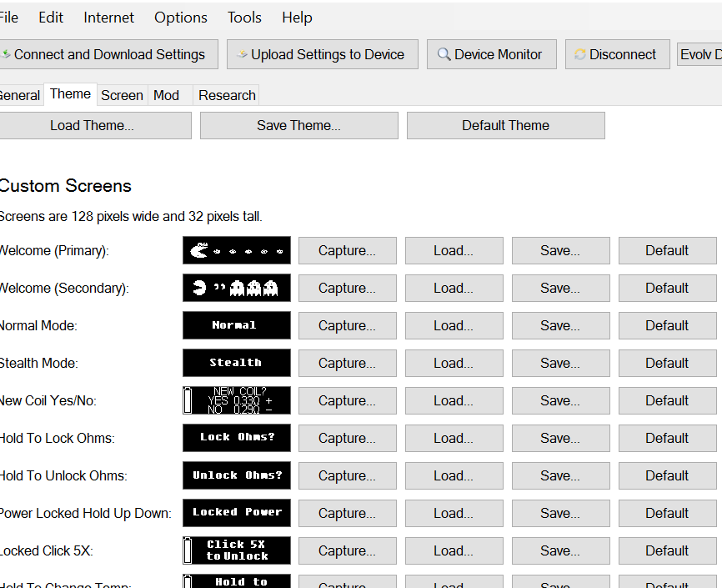Click the New Coil Yes/No screen preview
The width and height of the screenshot is (722, 588).
(237, 400)
